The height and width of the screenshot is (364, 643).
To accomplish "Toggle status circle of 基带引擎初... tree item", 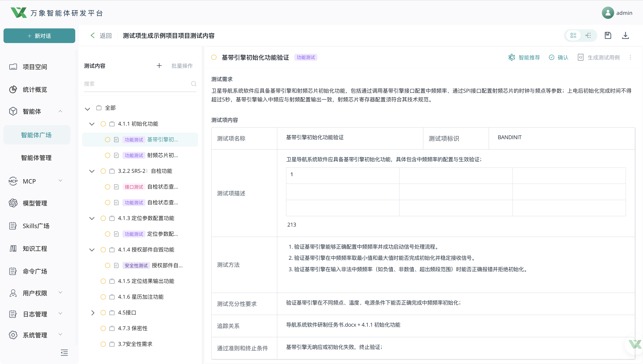I will (108, 139).
